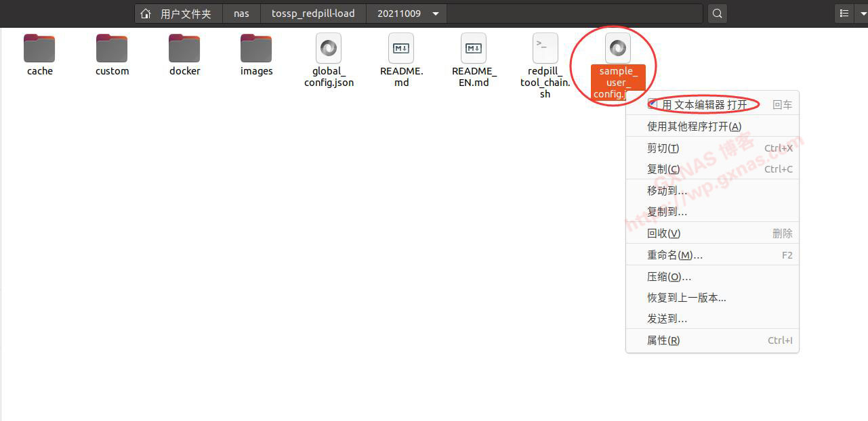Go to the home 用户文件夹 path button

(x=178, y=14)
